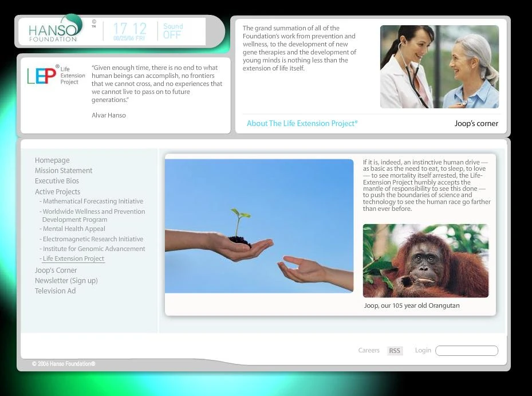
Task: Open Joop's Corner in the sidebar
Action: tap(56, 270)
